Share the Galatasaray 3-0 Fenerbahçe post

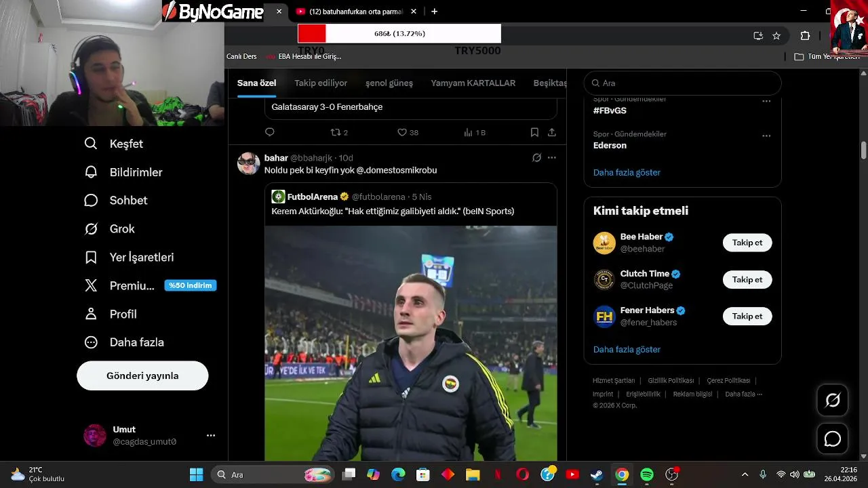(x=552, y=133)
